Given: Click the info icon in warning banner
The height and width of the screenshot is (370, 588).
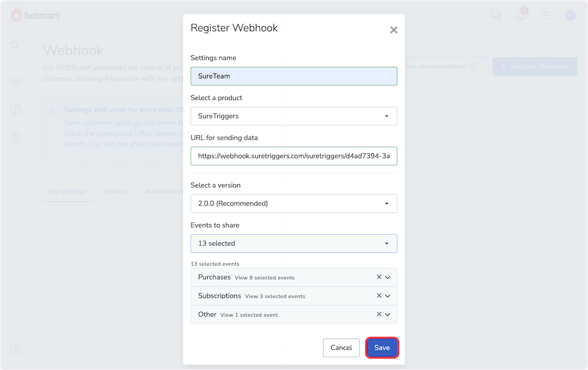Looking at the screenshot, I should pyautogui.click(x=54, y=111).
